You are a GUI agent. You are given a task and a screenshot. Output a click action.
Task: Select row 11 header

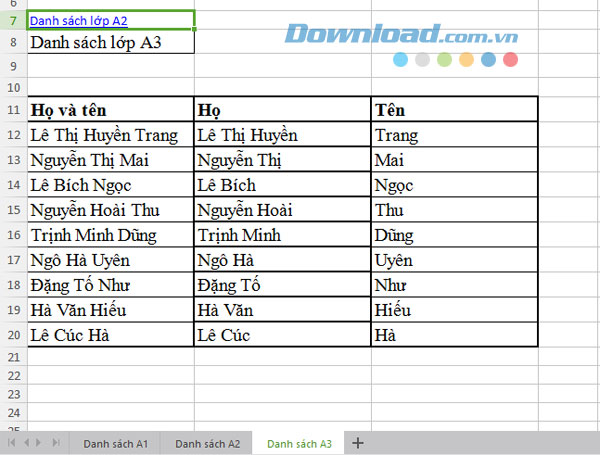click(x=13, y=110)
